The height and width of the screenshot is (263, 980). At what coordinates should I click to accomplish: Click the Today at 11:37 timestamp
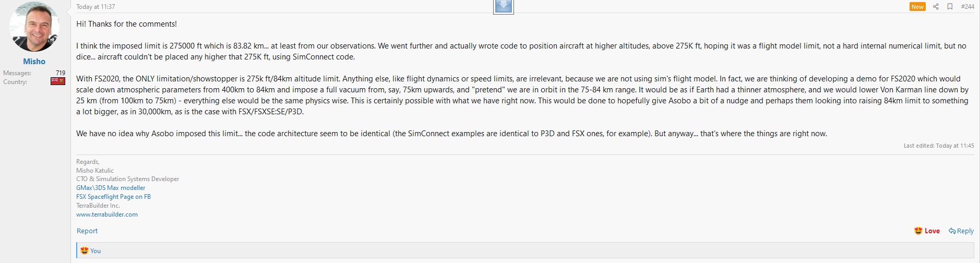[x=95, y=7]
